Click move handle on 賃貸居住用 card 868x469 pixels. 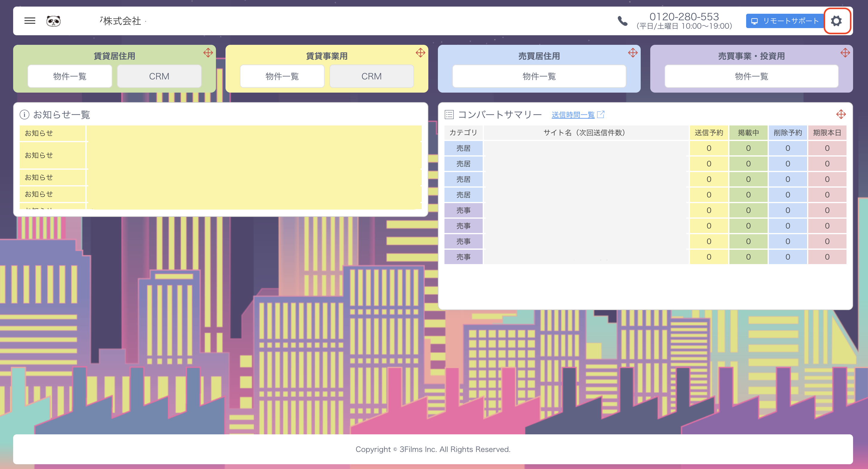[208, 53]
